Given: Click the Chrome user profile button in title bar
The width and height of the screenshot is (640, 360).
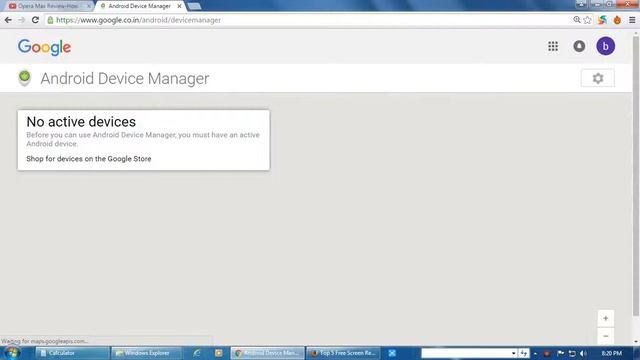Looking at the screenshot, I should pyautogui.click(x=582, y=4).
